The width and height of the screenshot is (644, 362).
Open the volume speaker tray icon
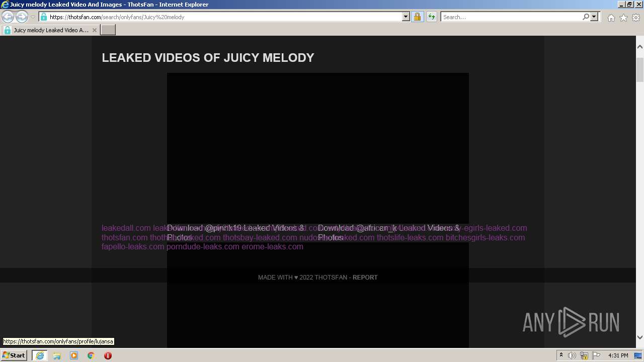pyautogui.click(x=572, y=355)
